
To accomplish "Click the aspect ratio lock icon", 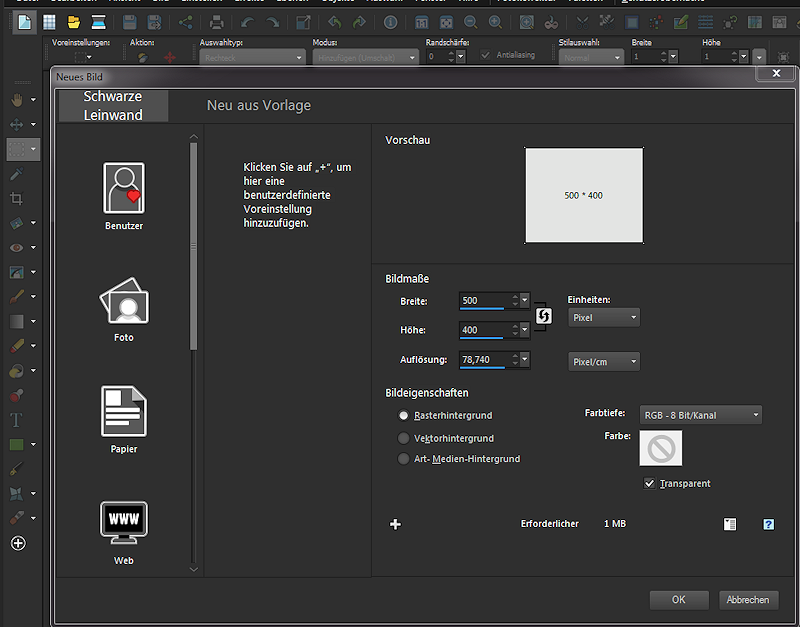I will click(544, 316).
